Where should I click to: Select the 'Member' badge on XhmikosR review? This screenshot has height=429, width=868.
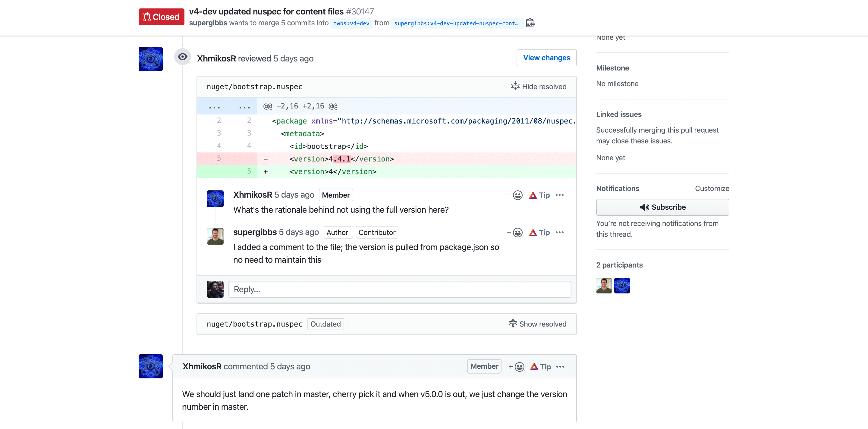335,196
